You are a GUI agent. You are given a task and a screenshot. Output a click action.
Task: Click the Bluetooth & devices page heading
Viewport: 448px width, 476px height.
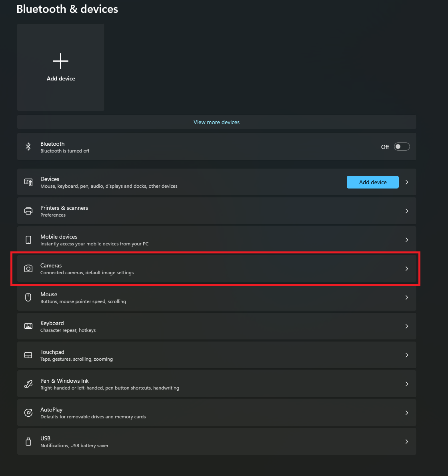click(x=67, y=9)
